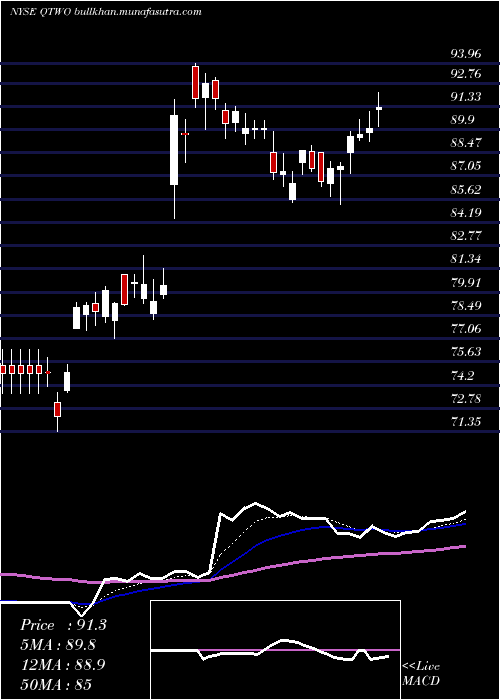Viewport: 500px width, 700px height.
Task: Click the 77.06 price axis label
Action: (466, 329)
